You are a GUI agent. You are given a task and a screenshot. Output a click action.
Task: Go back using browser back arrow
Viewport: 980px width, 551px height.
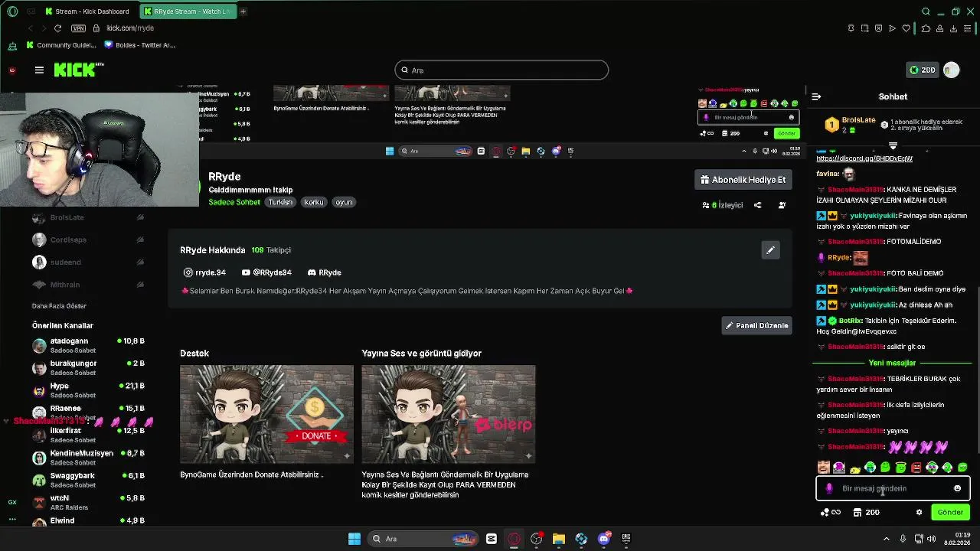pyautogui.click(x=31, y=28)
